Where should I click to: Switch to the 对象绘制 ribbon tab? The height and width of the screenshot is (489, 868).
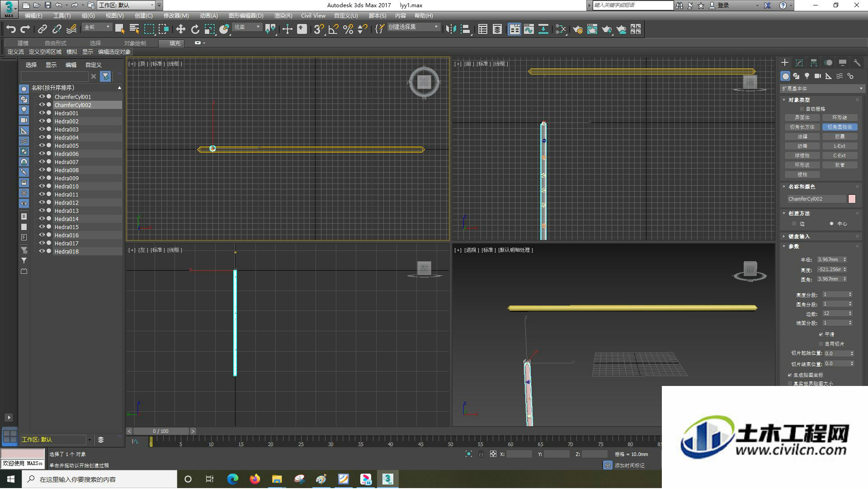(135, 43)
